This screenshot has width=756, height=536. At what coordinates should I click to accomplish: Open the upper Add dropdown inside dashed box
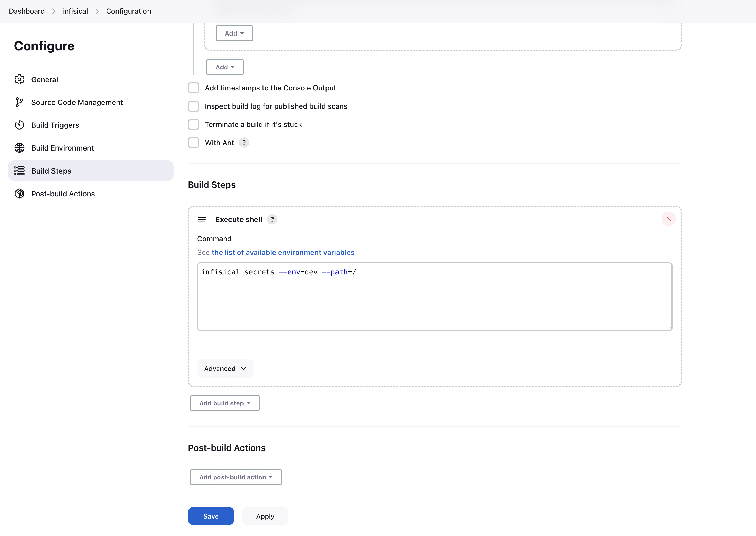pos(234,33)
